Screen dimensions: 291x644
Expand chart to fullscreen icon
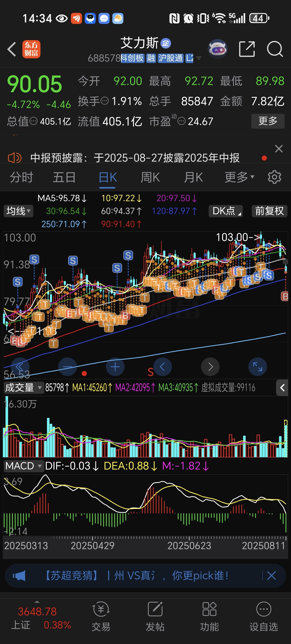coord(257,367)
